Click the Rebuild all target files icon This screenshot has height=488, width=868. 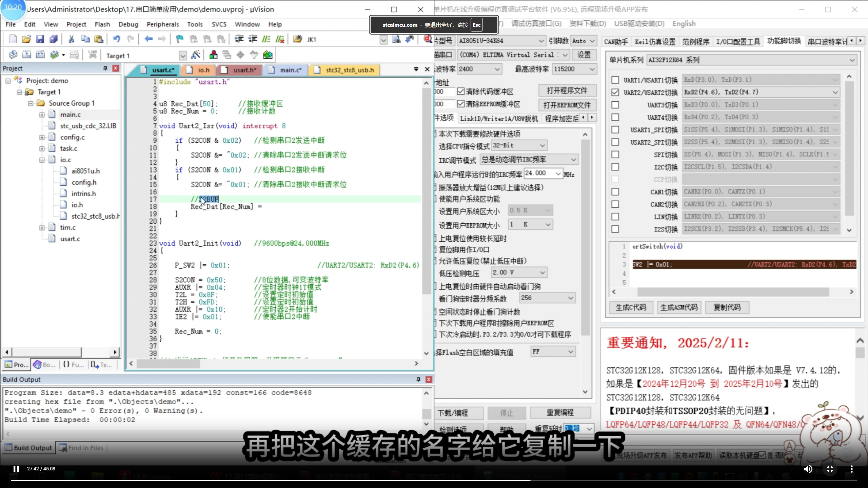click(x=40, y=54)
